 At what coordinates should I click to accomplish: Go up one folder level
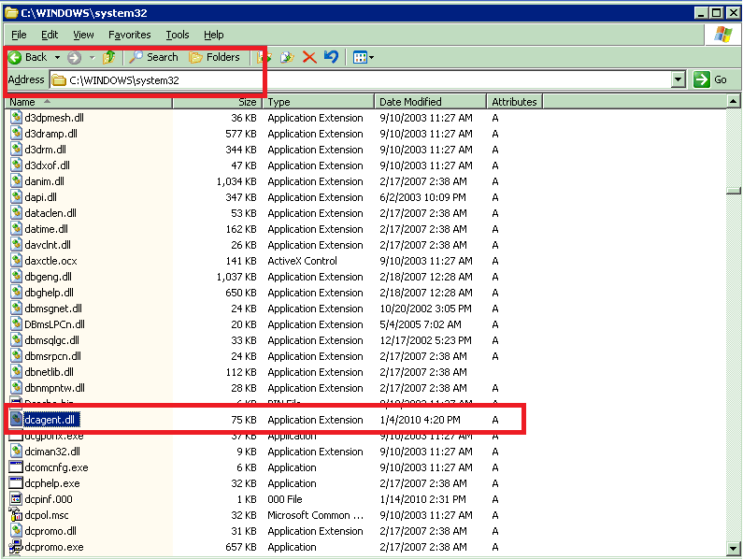[x=110, y=57]
